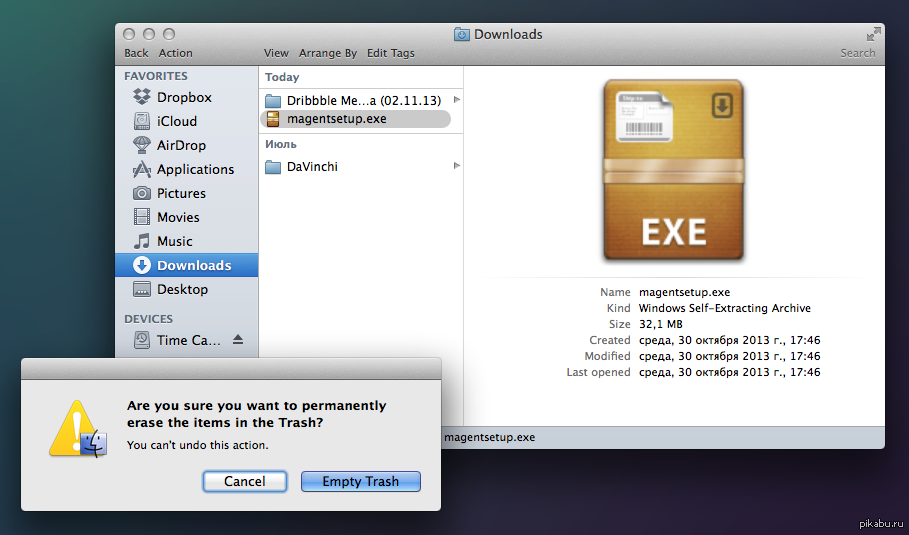Image resolution: width=909 pixels, height=535 pixels.
Task: Click 'You can't undo this action.' message
Action: (198, 445)
